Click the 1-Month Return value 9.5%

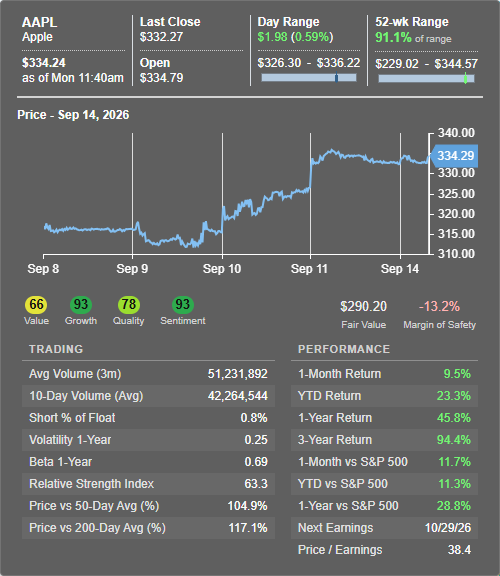(x=457, y=374)
